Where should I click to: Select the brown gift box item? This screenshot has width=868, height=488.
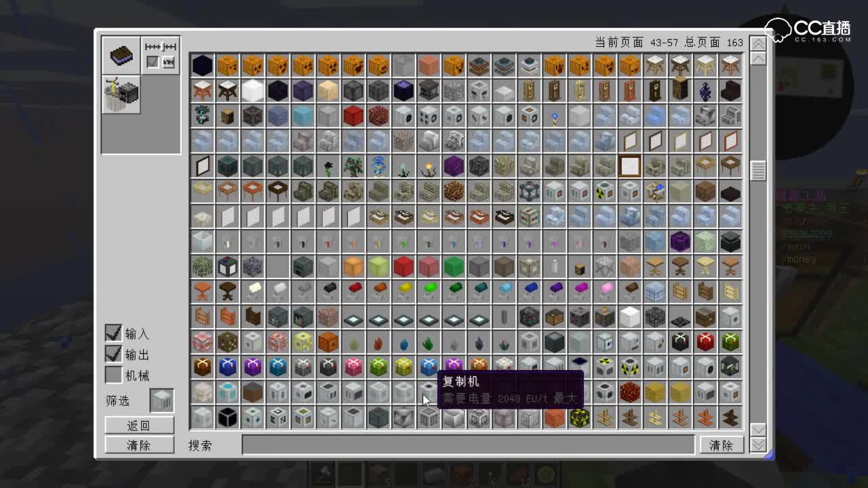202,366
